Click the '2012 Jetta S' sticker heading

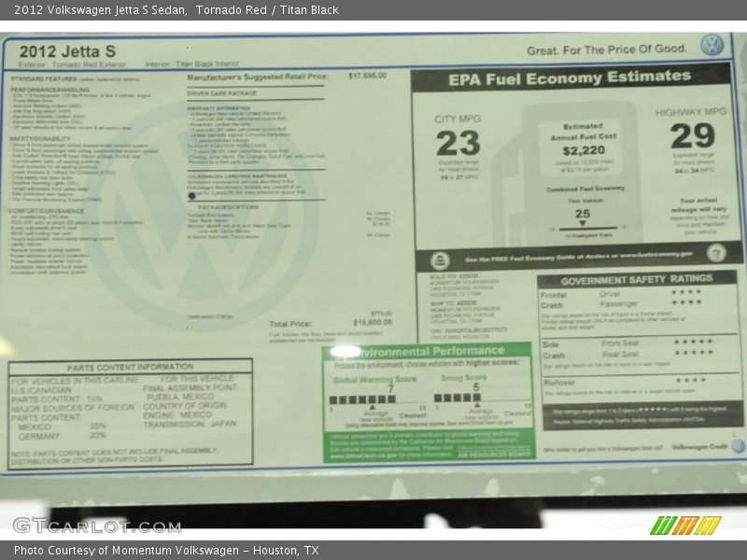(67, 51)
